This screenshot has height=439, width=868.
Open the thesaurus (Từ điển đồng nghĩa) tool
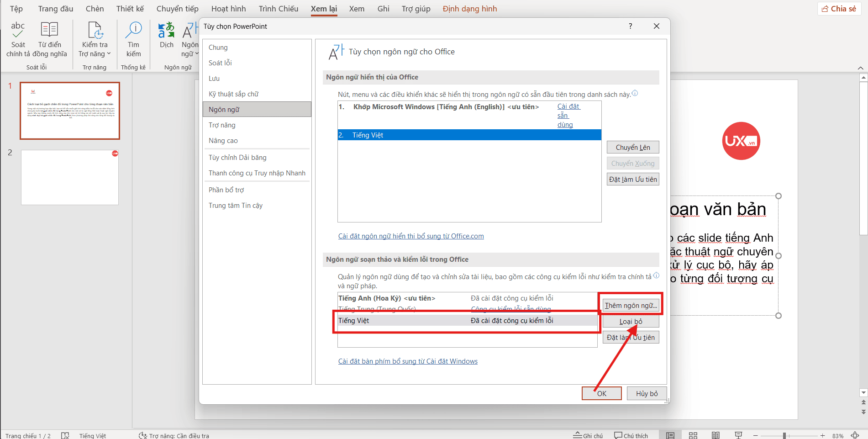49,30
